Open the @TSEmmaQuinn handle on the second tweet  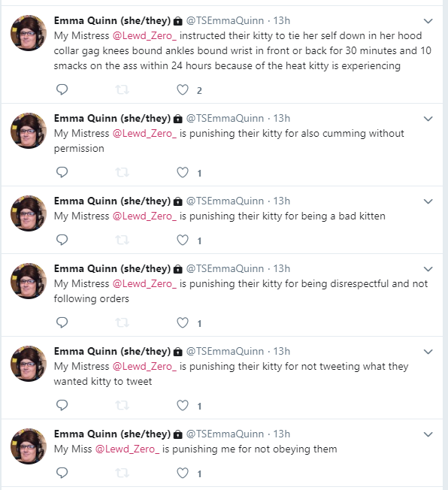225,119
